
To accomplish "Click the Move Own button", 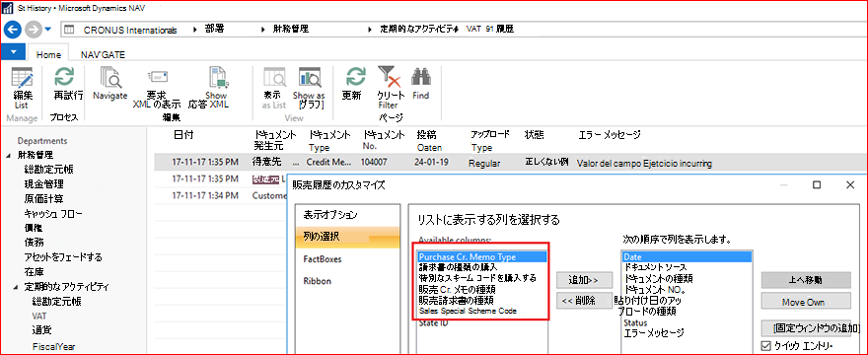I will [x=806, y=303].
